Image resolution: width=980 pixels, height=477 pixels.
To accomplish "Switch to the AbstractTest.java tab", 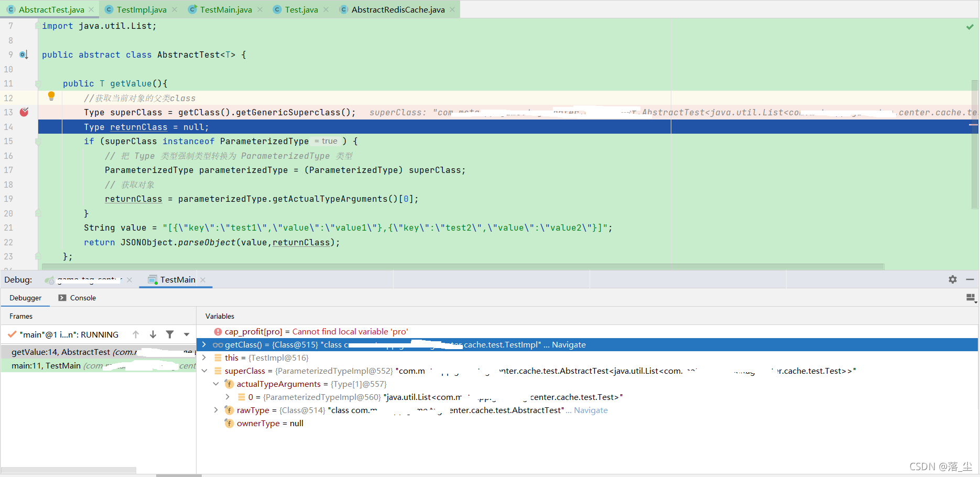I will [51, 9].
